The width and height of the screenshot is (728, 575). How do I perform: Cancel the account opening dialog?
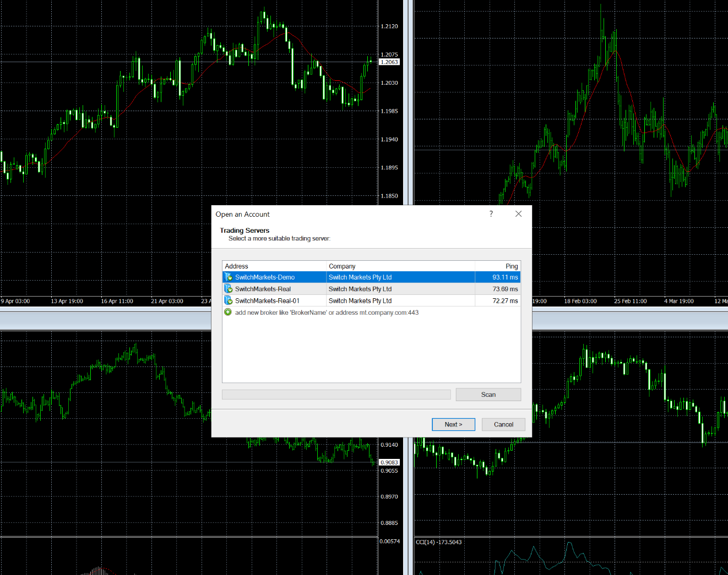pos(503,424)
